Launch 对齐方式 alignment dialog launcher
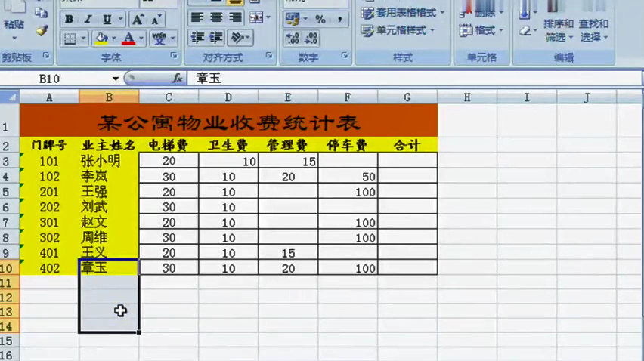The height and width of the screenshot is (361, 644). point(269,55)
